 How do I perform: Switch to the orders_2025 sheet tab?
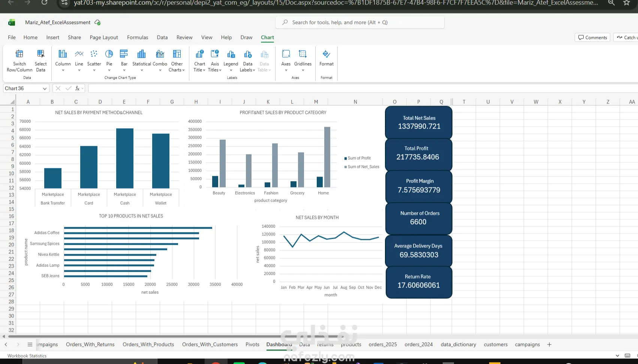[383, 345]
